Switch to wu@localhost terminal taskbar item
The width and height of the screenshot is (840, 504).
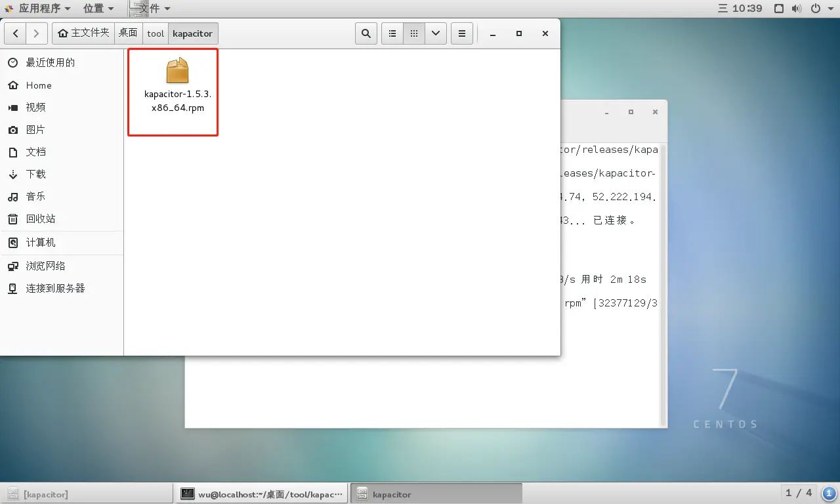pyautogui.click(x=262, y=494)
